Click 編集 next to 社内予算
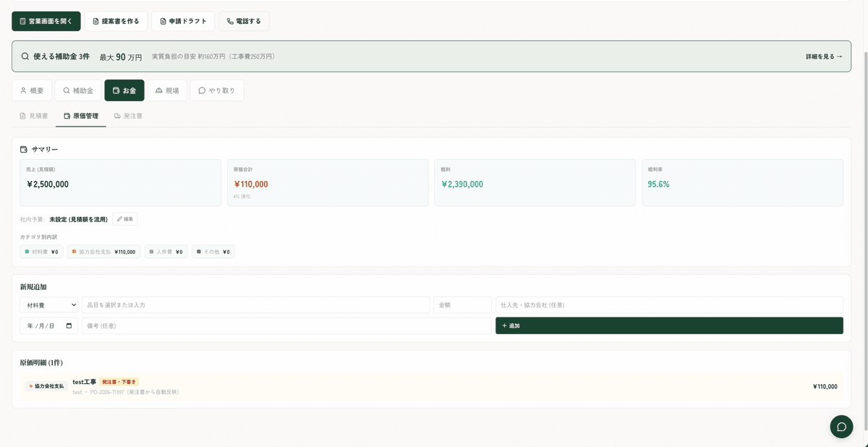 coord(124,219)
